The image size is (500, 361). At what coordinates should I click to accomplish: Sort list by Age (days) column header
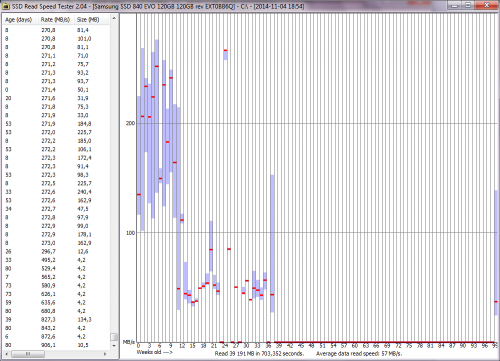pos(20,20)
